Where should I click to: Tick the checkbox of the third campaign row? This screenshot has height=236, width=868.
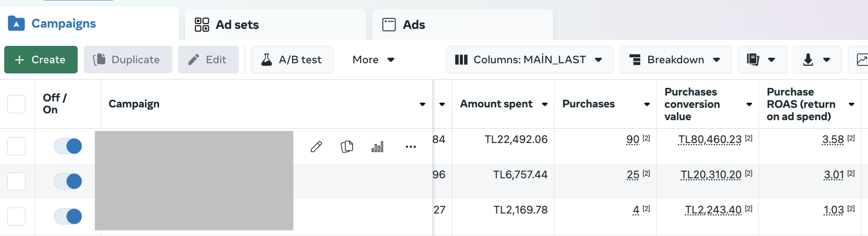[17, 216]
